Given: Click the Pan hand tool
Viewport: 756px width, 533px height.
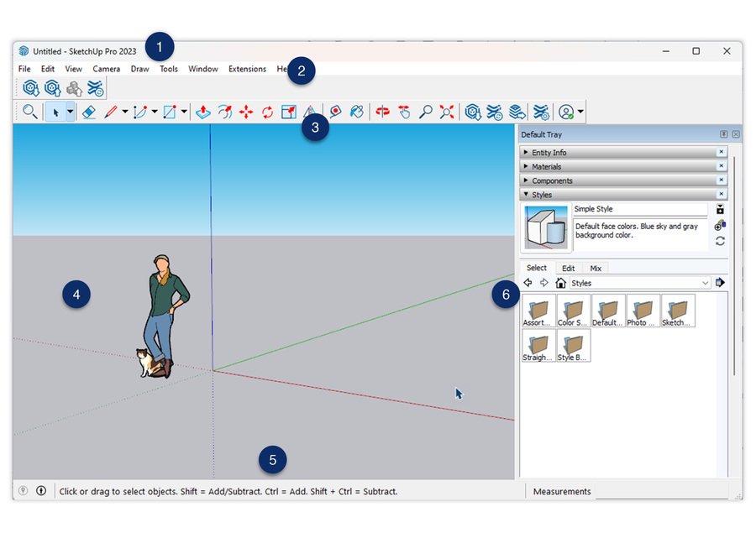Looking at the screenshot, I should coord(404,112).
